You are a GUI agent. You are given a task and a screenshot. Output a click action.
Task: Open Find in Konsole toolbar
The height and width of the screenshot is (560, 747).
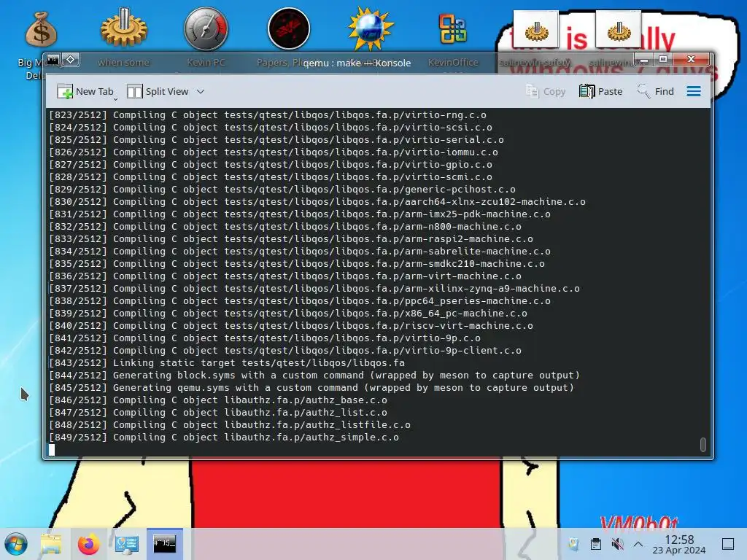coord(656,91)
